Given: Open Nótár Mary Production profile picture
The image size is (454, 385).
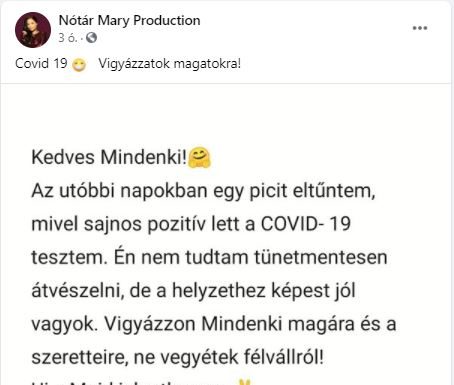Looking at the screenshot, I should [x=33, y=30].
